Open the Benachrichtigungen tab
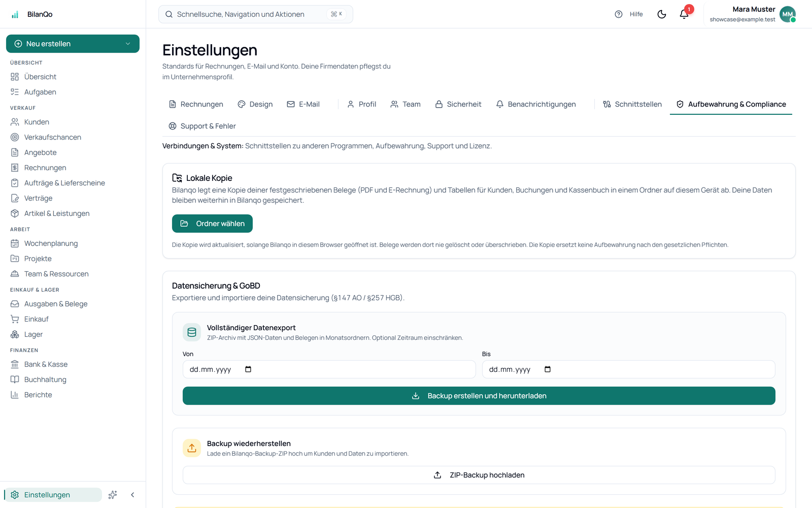This screenshot has width=812, height=508. pos(536,104)
